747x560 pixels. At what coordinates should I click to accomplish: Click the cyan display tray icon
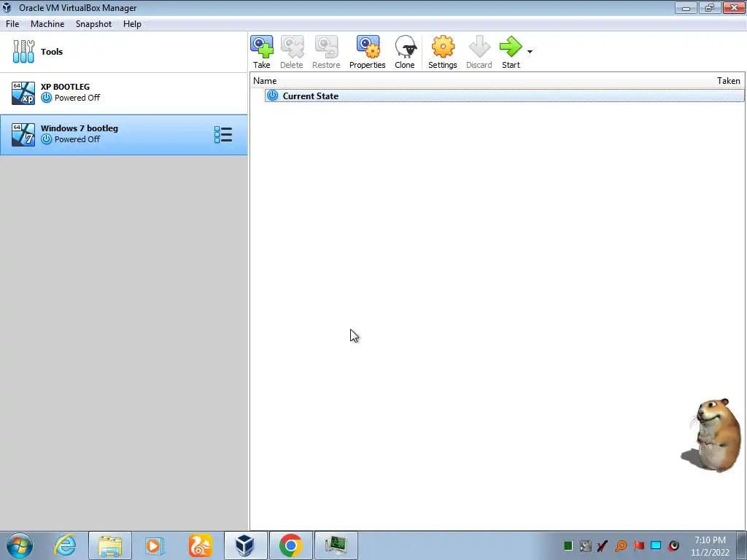coord(656,545)
